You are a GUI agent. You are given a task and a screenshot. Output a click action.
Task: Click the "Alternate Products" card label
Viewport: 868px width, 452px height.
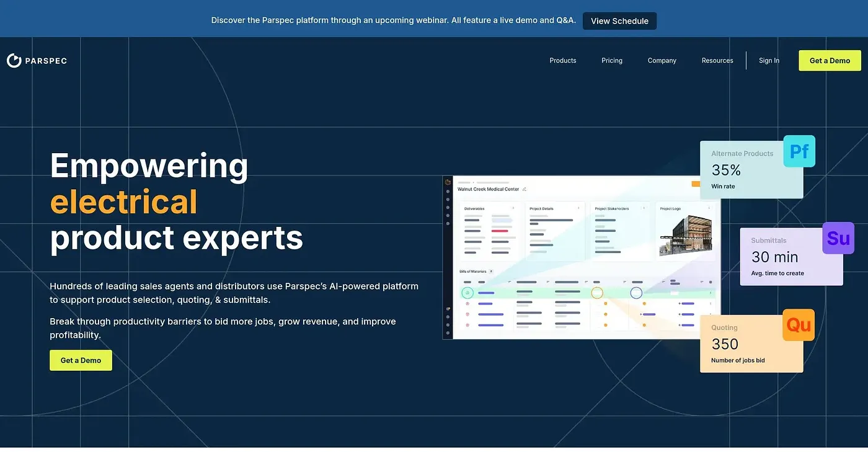tap(742, 153)
